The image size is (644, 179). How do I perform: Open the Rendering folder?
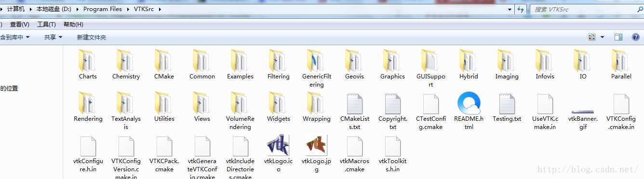click(88, 107)
